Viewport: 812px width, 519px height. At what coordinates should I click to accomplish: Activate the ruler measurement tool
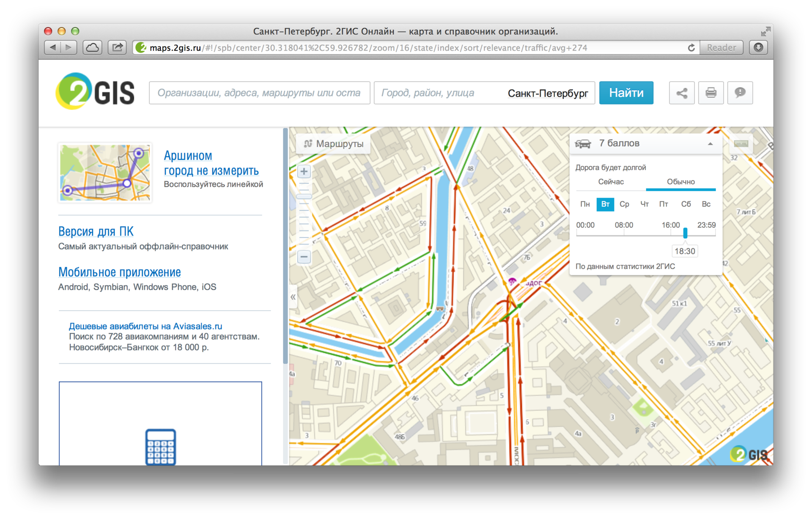pyautogui.click(x=741, y=143)
